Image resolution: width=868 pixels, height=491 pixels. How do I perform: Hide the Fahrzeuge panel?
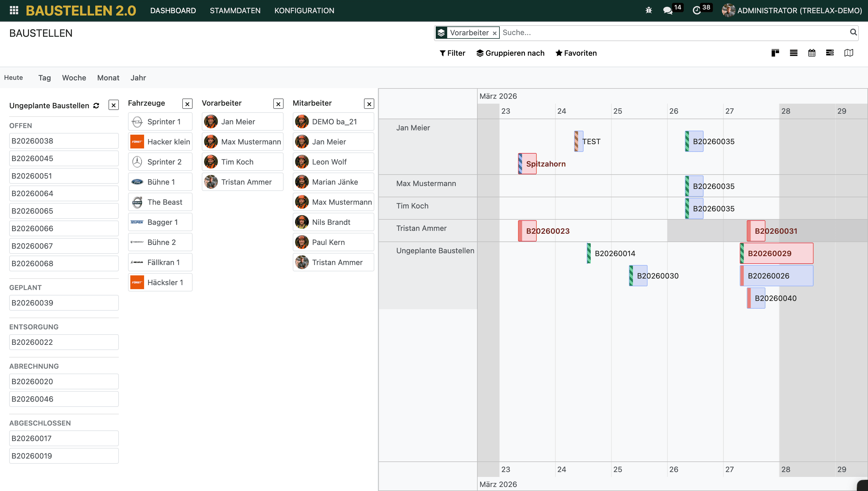point(187,104)
